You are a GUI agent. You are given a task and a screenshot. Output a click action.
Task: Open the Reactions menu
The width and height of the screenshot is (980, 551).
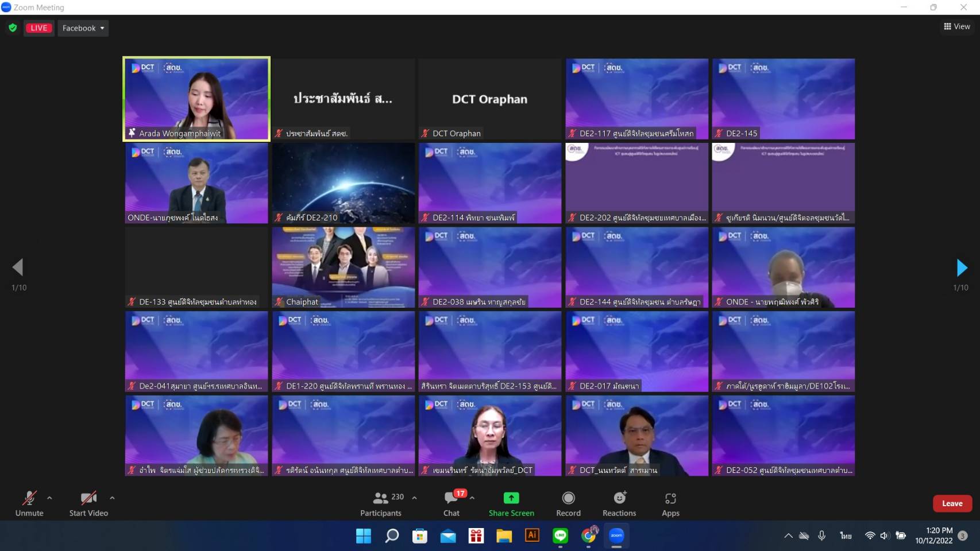[619, 503]
